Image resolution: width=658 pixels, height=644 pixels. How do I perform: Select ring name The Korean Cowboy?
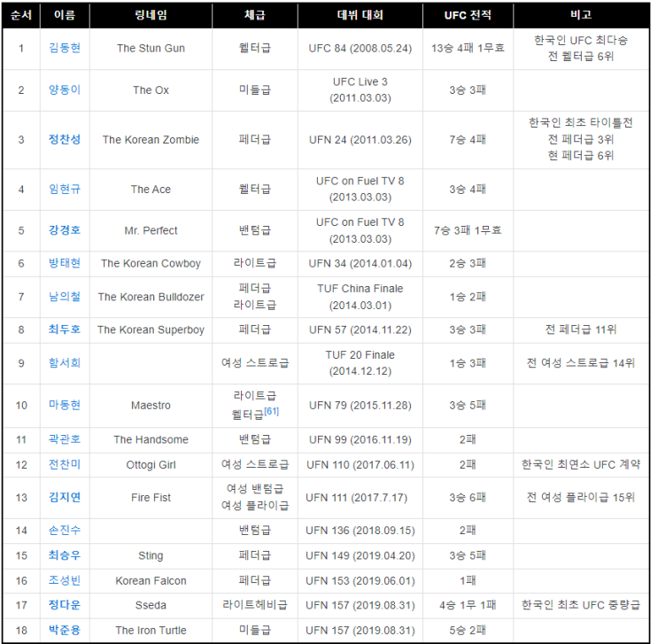click(151, 264)
